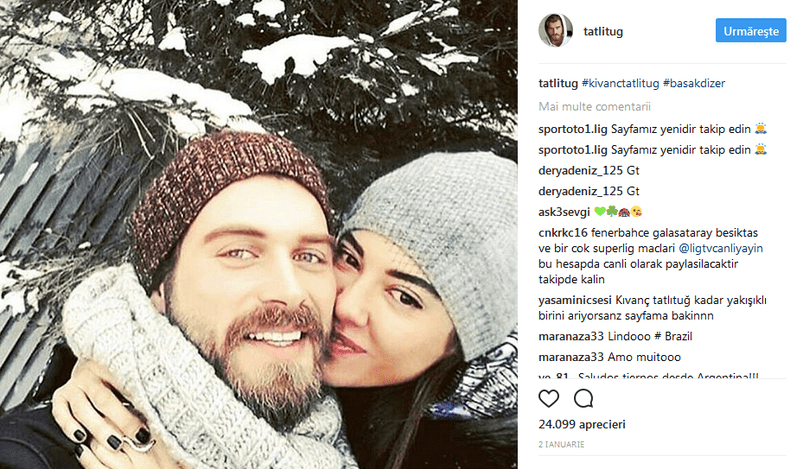Open first sportoto1.lig commenter profile
The width and height of the screenshot is (790, 469).
point(573,129)
